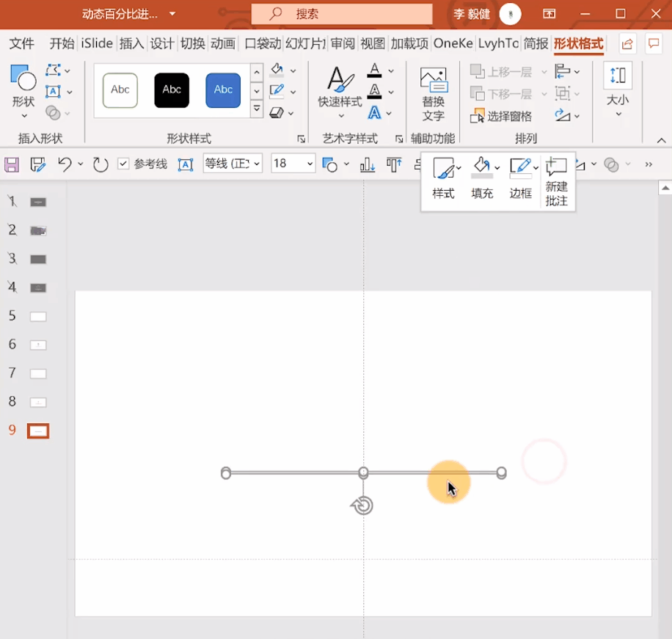The image size is (672, 639).
Task: Open Shape Fill dropdown arrow
Action: coord(293,70)
